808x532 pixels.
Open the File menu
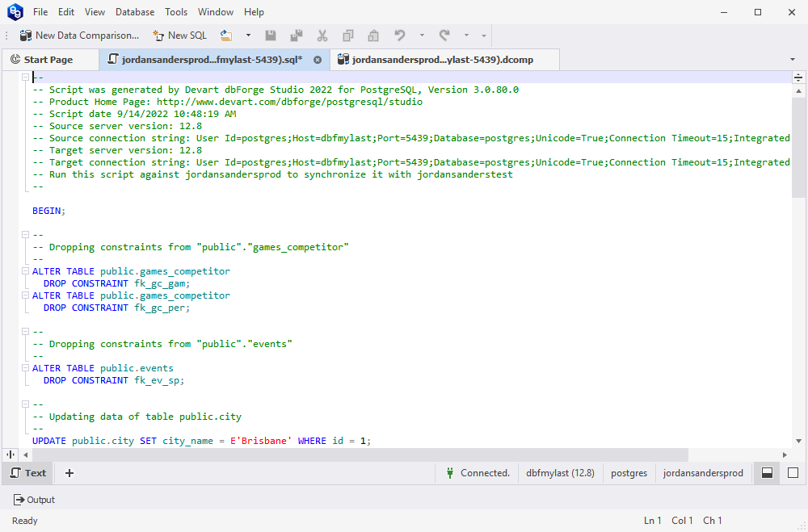[40, 12]
